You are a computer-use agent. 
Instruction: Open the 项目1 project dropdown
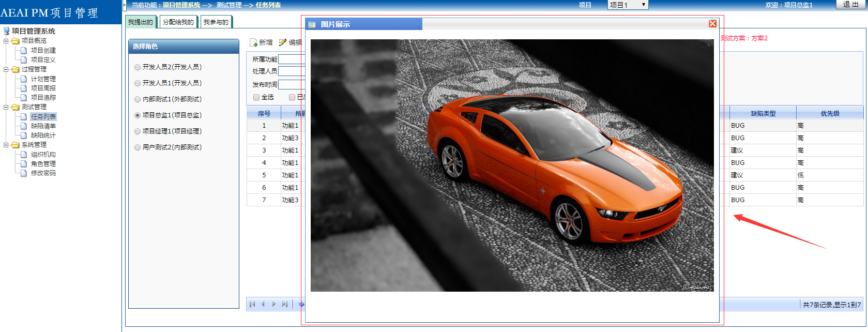[x=628, y=5]
